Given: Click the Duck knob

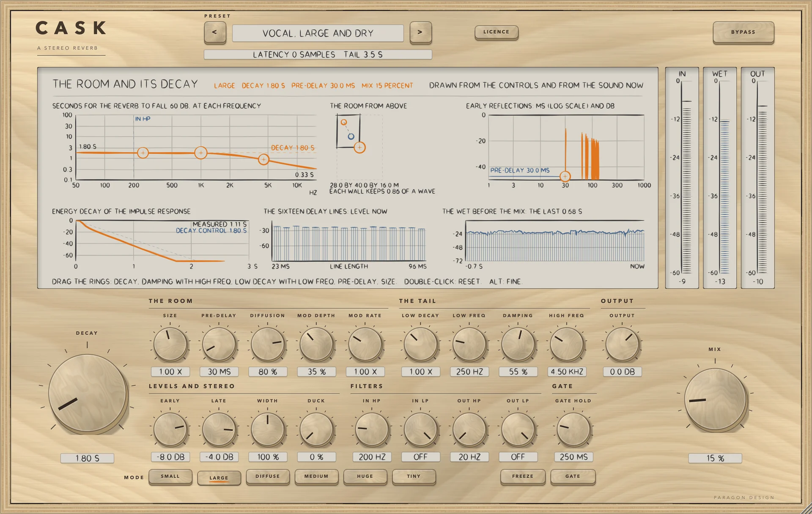Looking at the screenshot, I should [x=316, y=429].
